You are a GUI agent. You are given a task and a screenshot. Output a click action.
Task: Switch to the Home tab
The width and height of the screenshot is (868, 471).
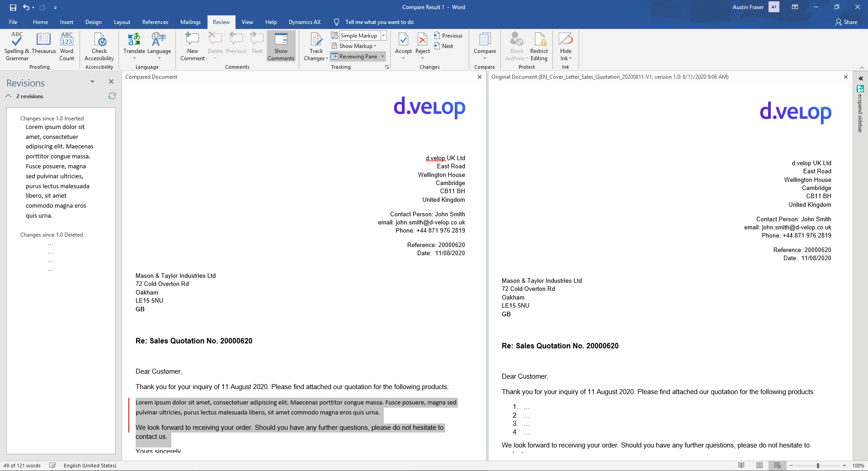pyautogui.click(x=40, y=22)
